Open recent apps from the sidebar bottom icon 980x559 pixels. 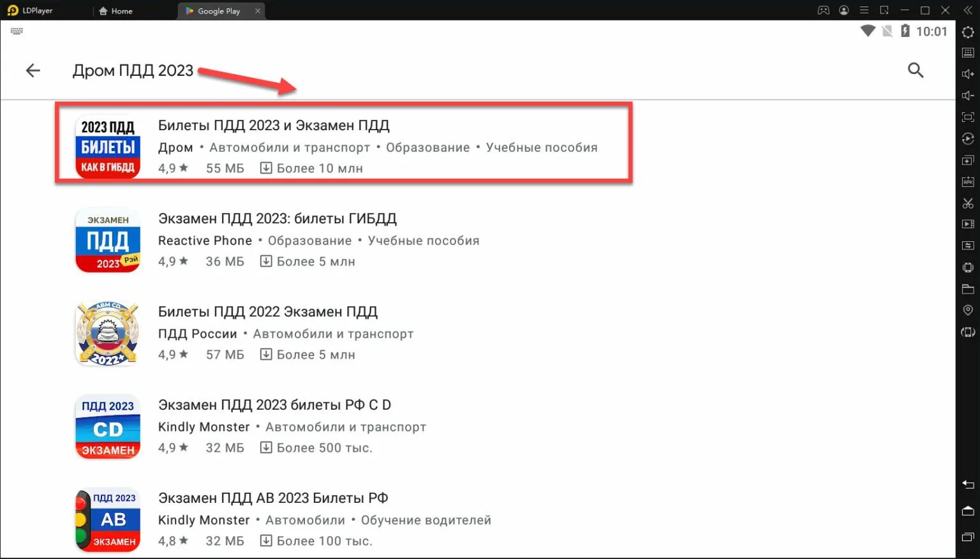(x=968, y=537)
